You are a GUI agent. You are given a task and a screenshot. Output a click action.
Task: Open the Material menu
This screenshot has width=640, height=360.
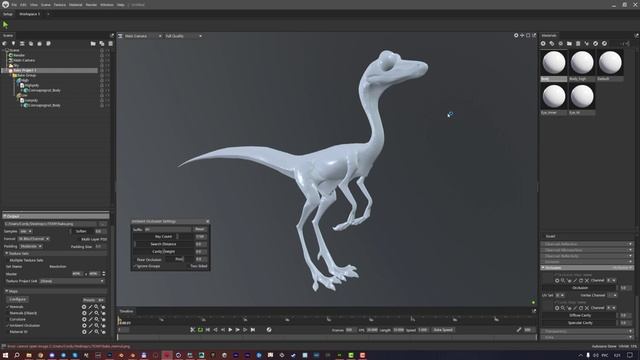coord(76,5)
